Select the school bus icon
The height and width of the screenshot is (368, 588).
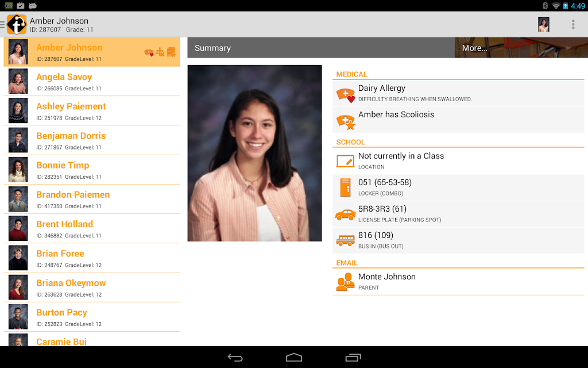pos(345,240)
